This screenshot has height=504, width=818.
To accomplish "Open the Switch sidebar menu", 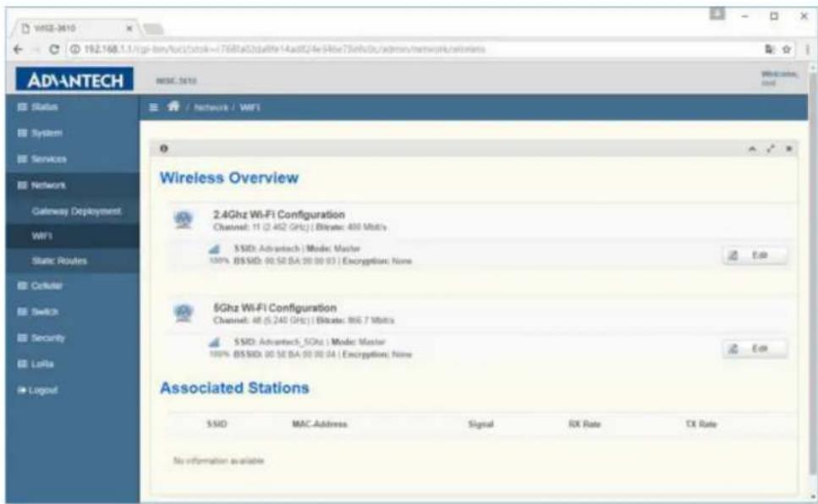I will (x=45, y=312).
